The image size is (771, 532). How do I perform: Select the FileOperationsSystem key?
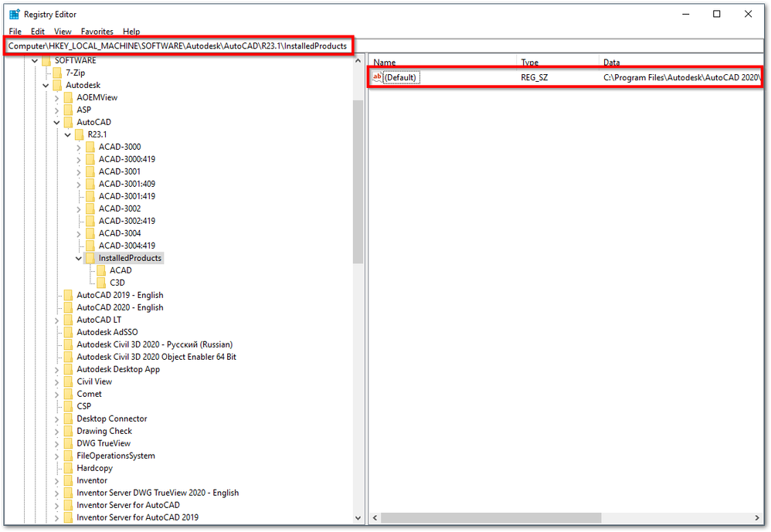[116, 456]
